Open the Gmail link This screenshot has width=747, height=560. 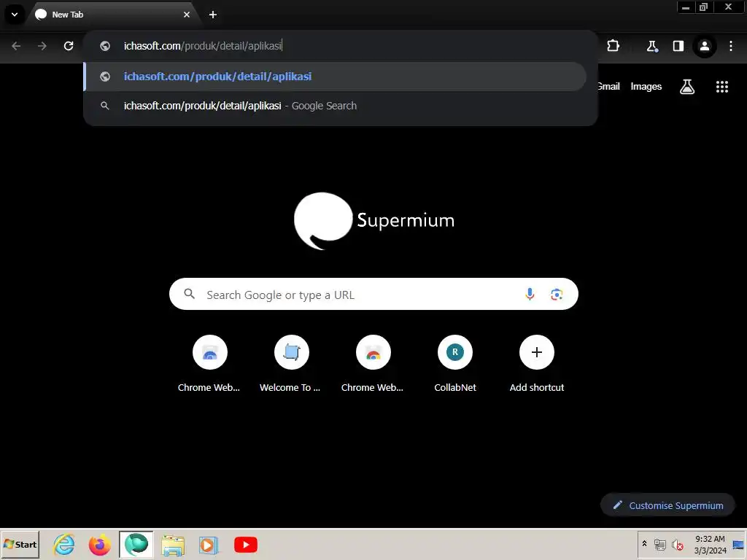coord(608,86)
